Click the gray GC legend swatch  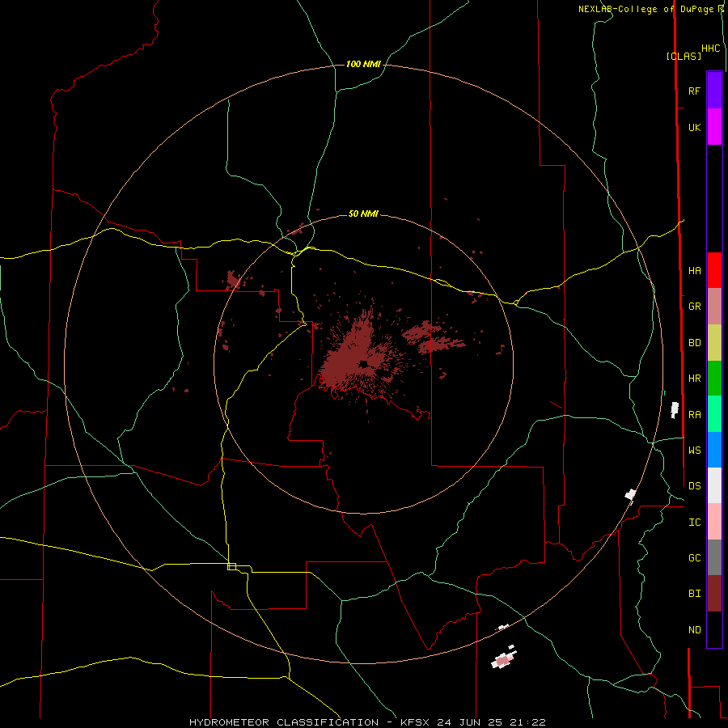click(x=714, y=557)
